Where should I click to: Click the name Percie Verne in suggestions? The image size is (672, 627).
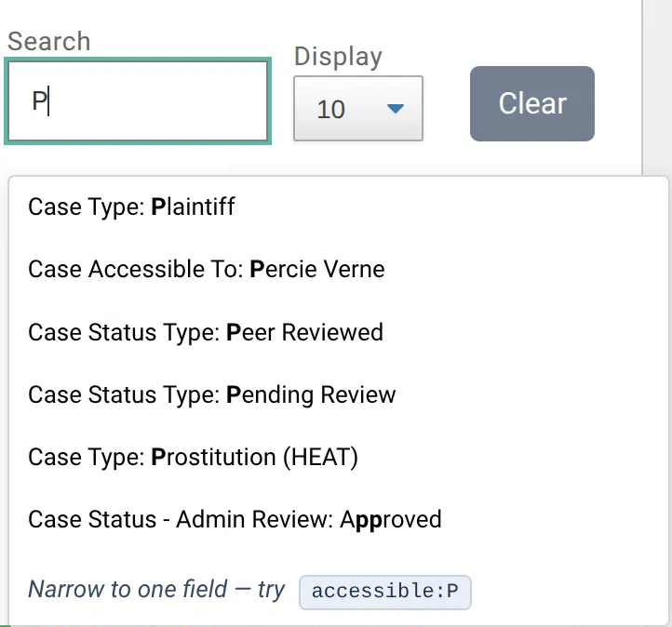tap(317, 270)
